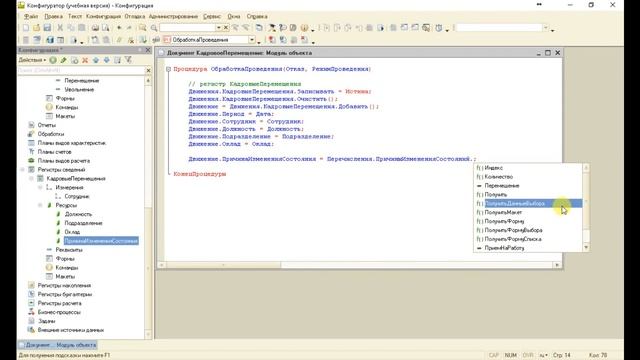Click the Clear search X icon in toolbar

[x=226, y=28]
